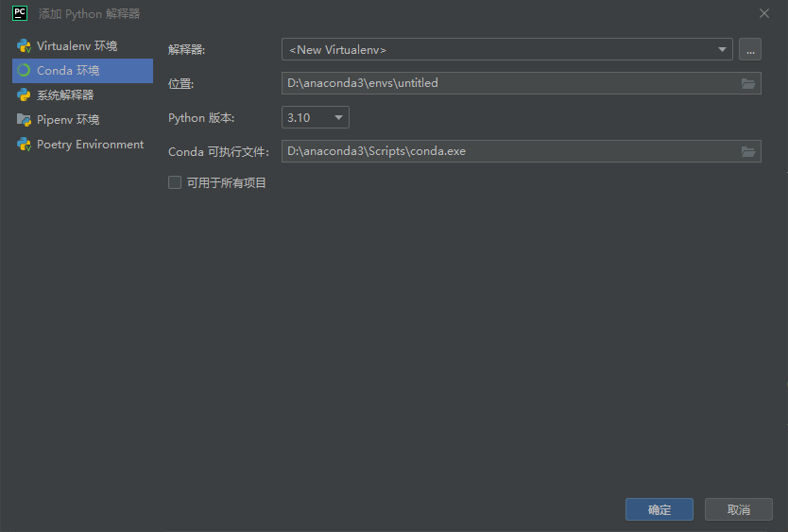Click the ellipsis browse button beside 解释器
Screen dimensions: 788x532
[x=750, y=49]
